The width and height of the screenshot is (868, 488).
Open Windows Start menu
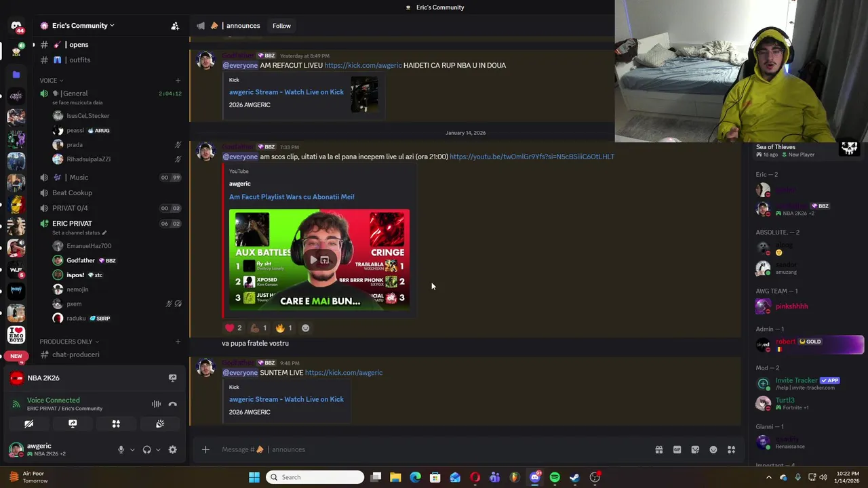[254, 477]
